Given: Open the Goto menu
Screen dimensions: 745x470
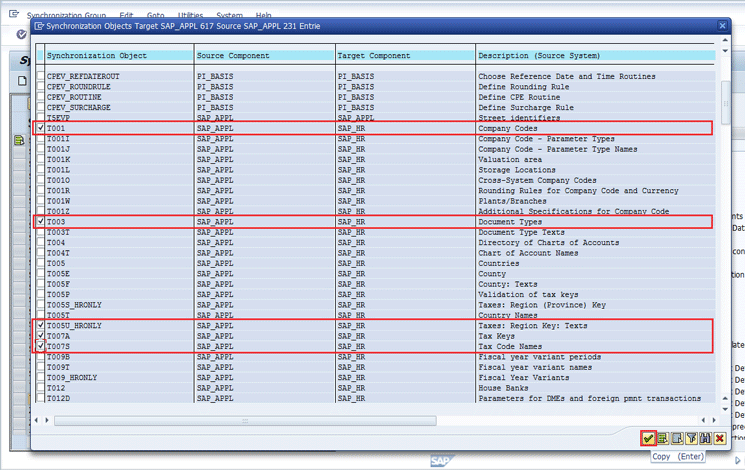Looking at the screenshot, I should pyautogui.click(x=155, y=16).
